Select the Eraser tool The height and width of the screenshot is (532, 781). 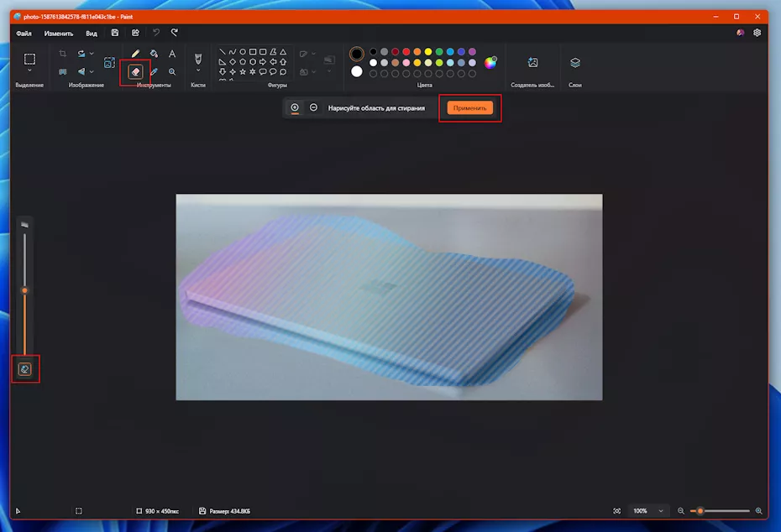[135, 71]
